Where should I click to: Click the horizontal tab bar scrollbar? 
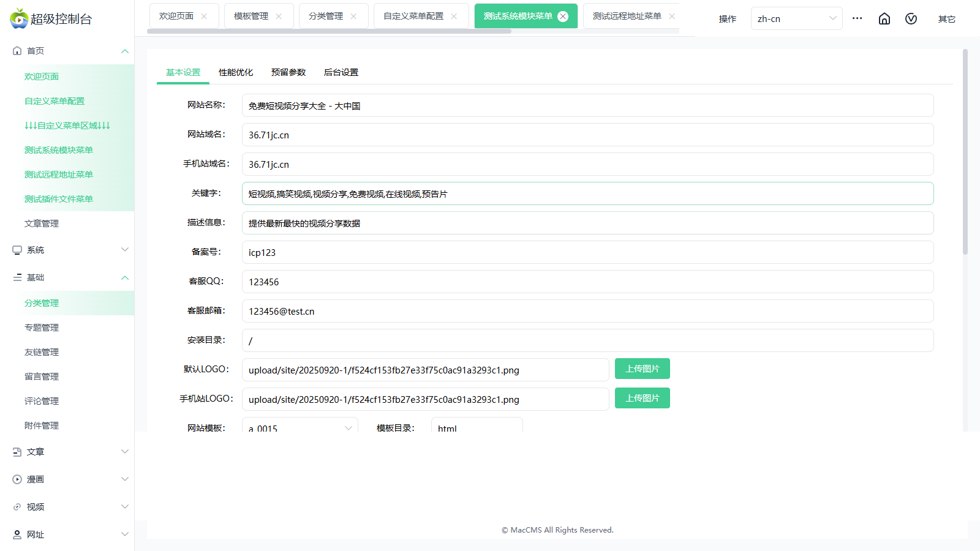click(x=329, y=31)
